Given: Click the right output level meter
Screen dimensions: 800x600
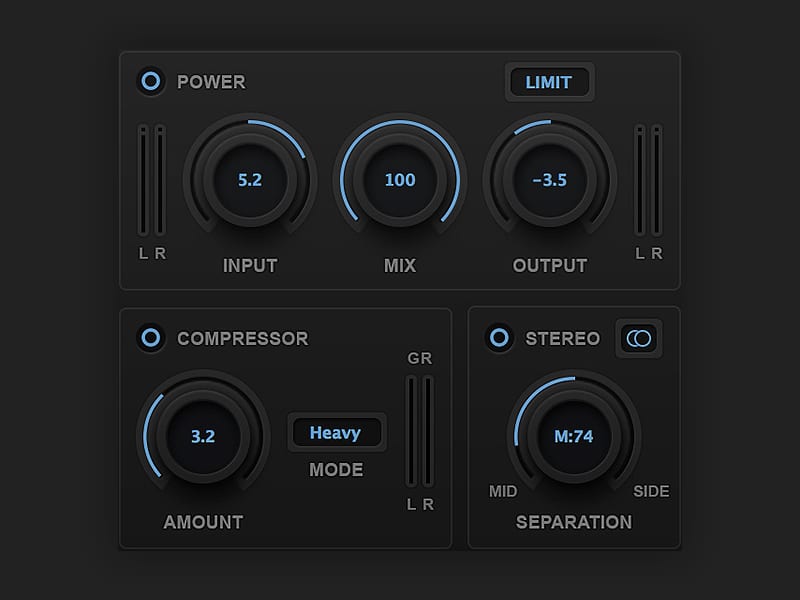Looking at the screenshot, I should (657, 181).
